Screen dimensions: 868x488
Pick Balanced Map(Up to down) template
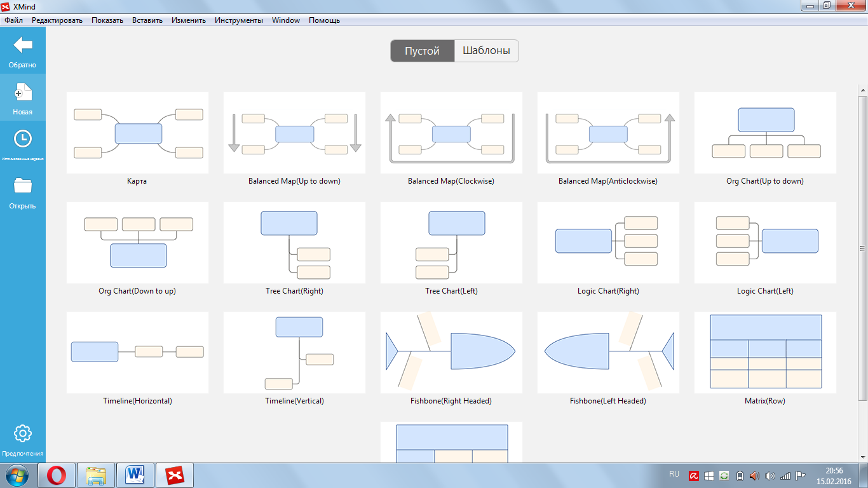pos(294,133)
